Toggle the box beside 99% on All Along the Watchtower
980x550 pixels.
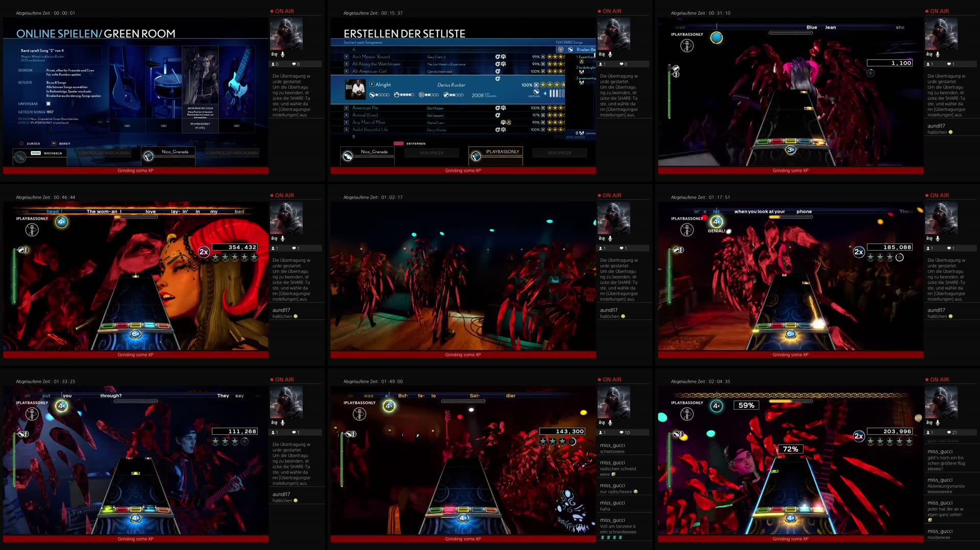tap(543, 64)
